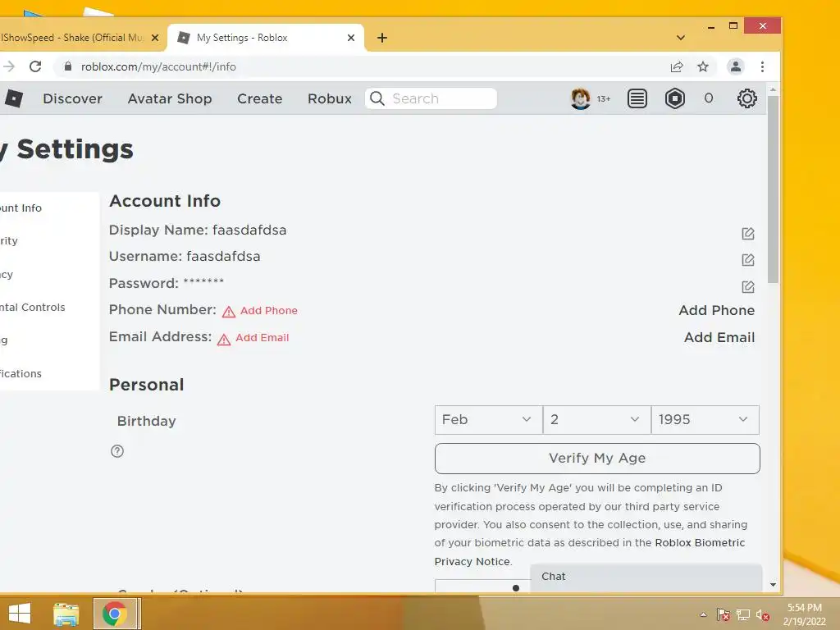Open the Create menu item
This screenshot has width=840, height=630.
click(260, 98)
